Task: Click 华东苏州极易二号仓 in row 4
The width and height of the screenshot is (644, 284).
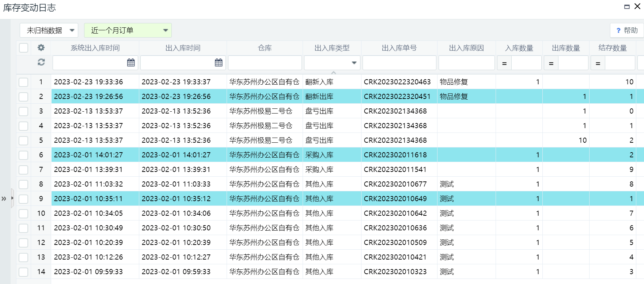Action: click(x=261, y=126)
